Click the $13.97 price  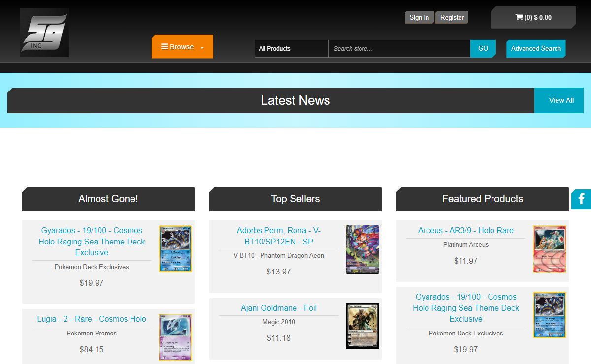coord(279,272)
